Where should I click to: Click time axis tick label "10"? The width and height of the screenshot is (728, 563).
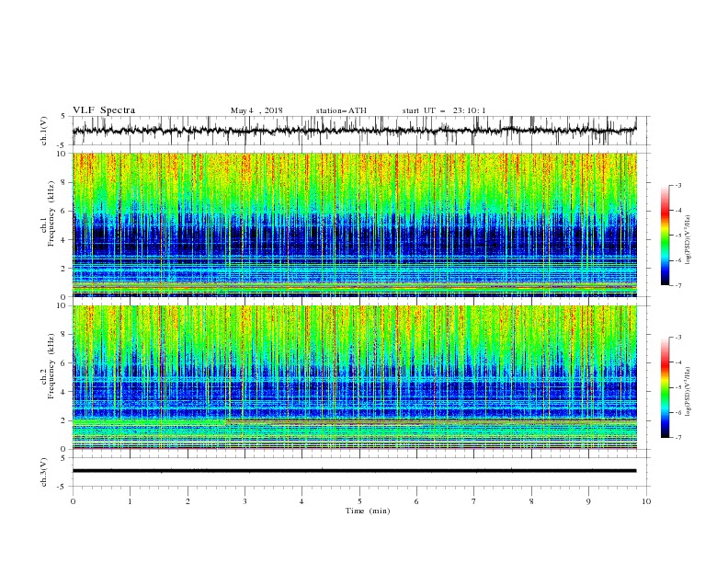646,501
